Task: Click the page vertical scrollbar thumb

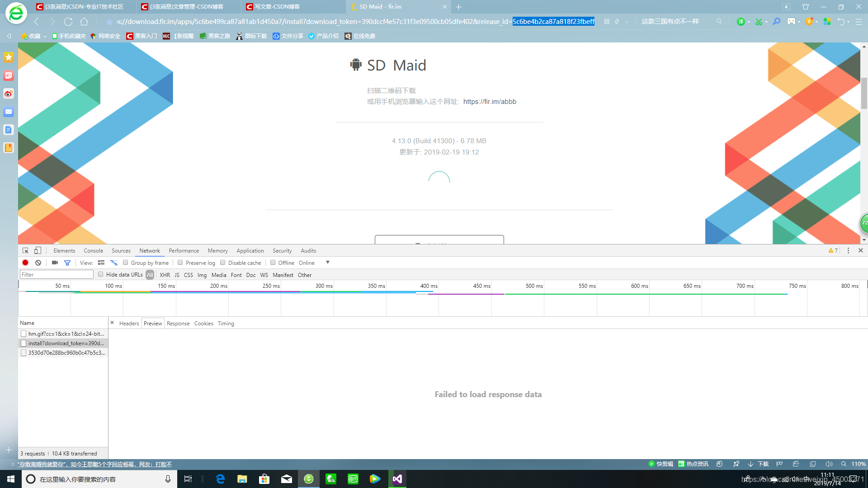Action: 864,93
